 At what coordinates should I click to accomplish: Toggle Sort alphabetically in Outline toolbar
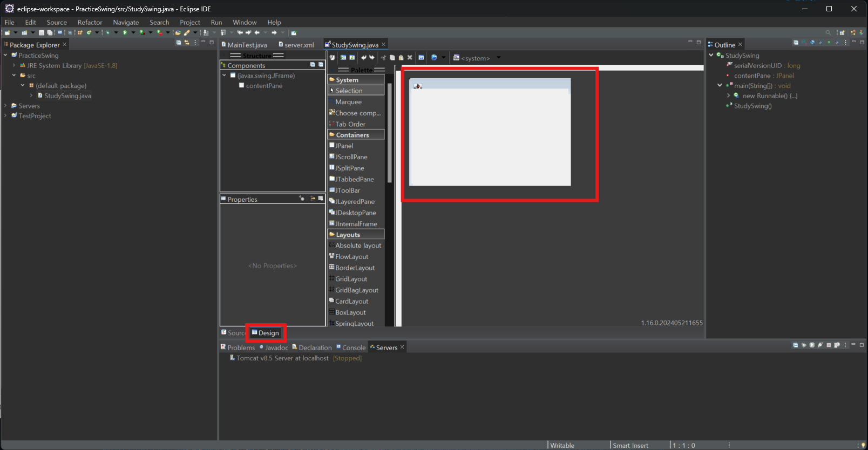point(804,43)
